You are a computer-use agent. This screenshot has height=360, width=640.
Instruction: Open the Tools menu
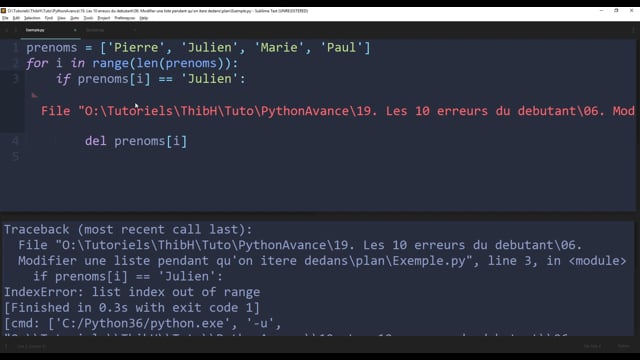click(88, 18)
